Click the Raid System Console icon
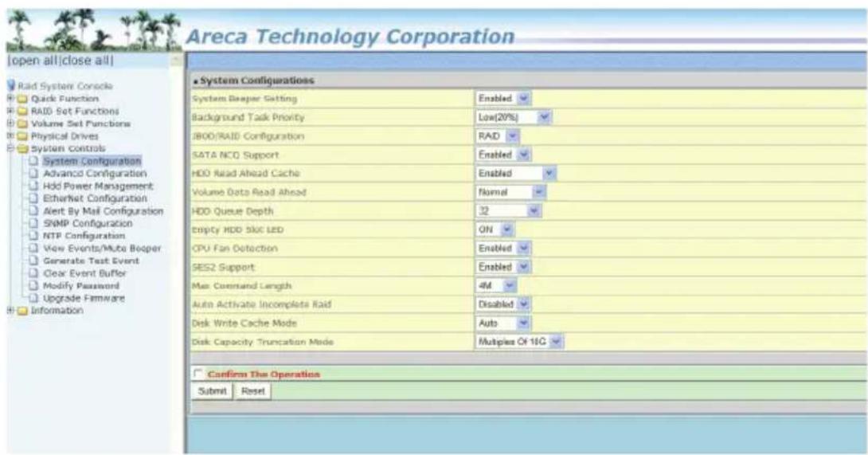Screen dimensions: 868x455 [x=12, y=86]
